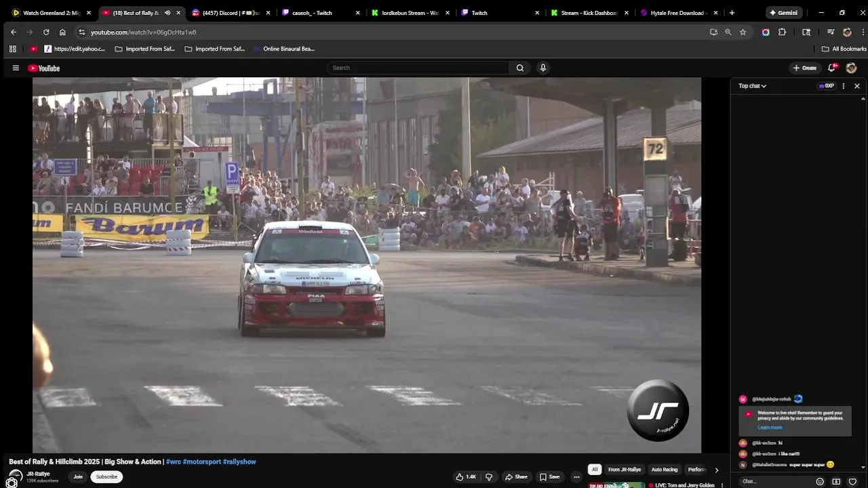
Task: Open the #wrc hashtag link
Action: pyautogui.click(x=174, y=462)
